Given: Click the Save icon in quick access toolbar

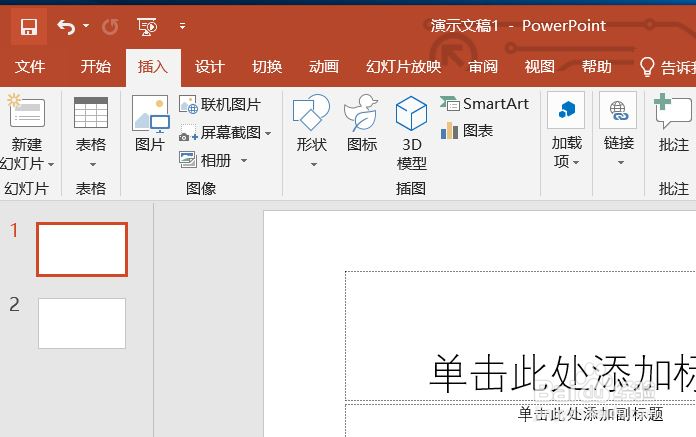Looking at the screenshot, I should (29, 27).
